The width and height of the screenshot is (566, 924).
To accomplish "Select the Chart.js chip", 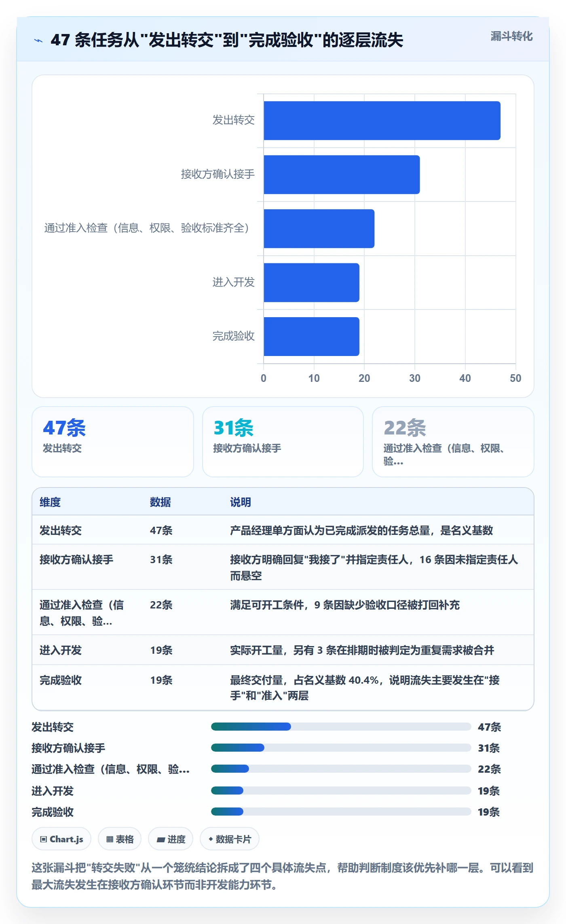I will coord(61,839).
